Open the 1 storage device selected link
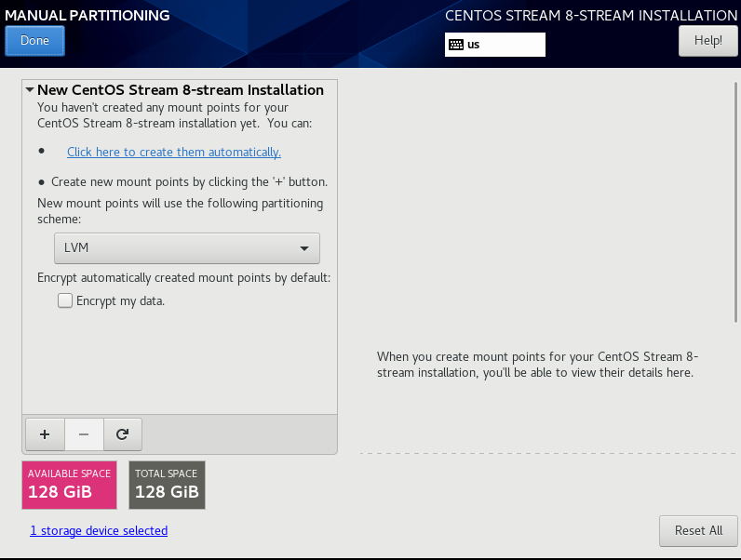The height and width of the screenshot is (560, 741). (x=99, y=531)
